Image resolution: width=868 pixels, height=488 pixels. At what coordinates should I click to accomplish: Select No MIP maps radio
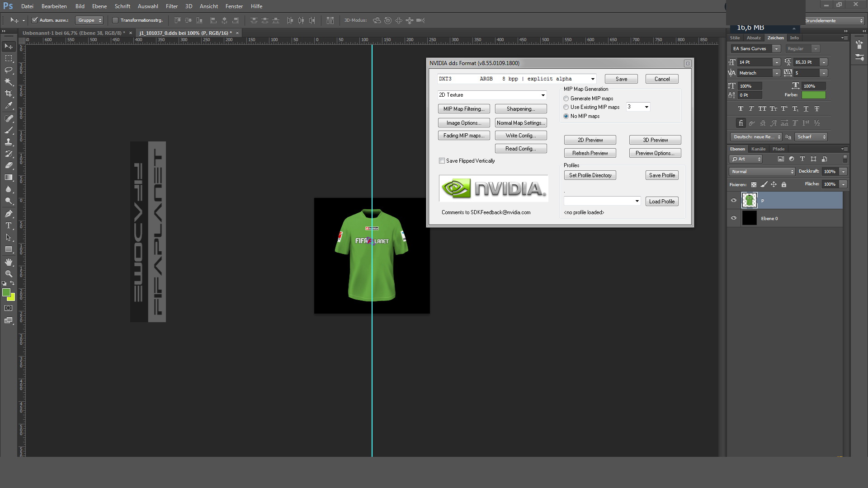click(566, 116)
